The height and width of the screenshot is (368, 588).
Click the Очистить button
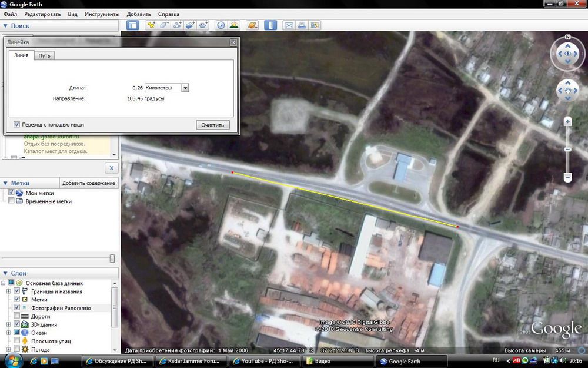click(x=213, y=125)
